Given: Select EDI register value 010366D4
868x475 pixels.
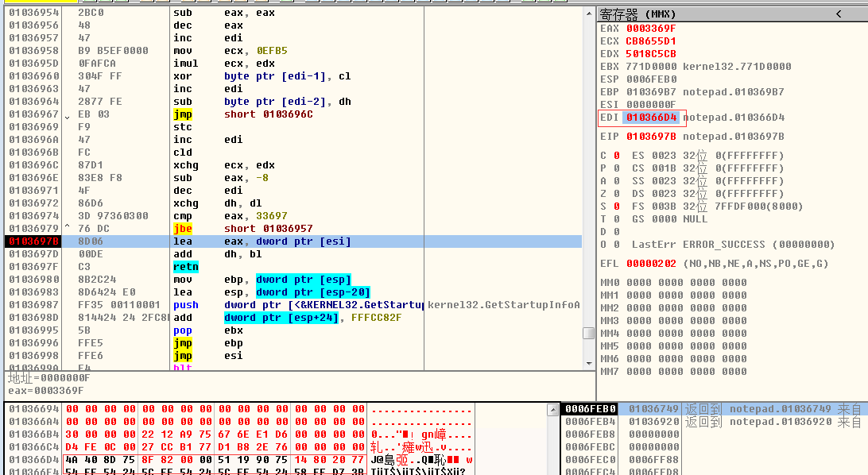Looking at the screenshot, I should 650,118.
